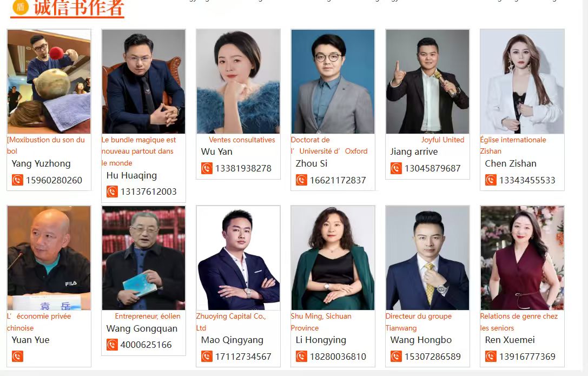
Task: Open Yang Yuzhong's singing bowl photo
Action: [49, 81]
